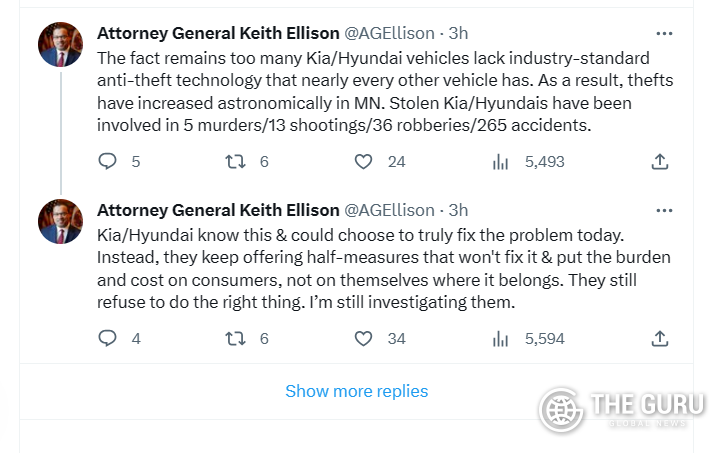The height and width of the screenshot is (453, 723).
Task: Like the second tweet with 34 likes
Action: click(364, 339)
